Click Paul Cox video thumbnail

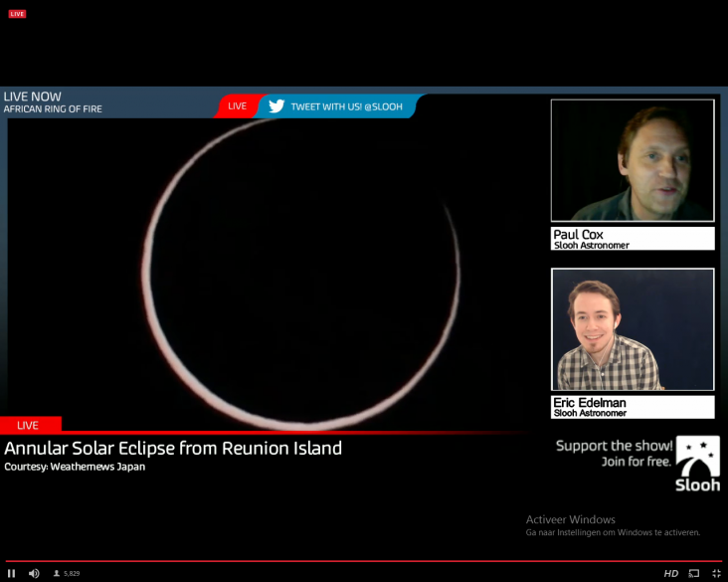(x=633, y=160)
